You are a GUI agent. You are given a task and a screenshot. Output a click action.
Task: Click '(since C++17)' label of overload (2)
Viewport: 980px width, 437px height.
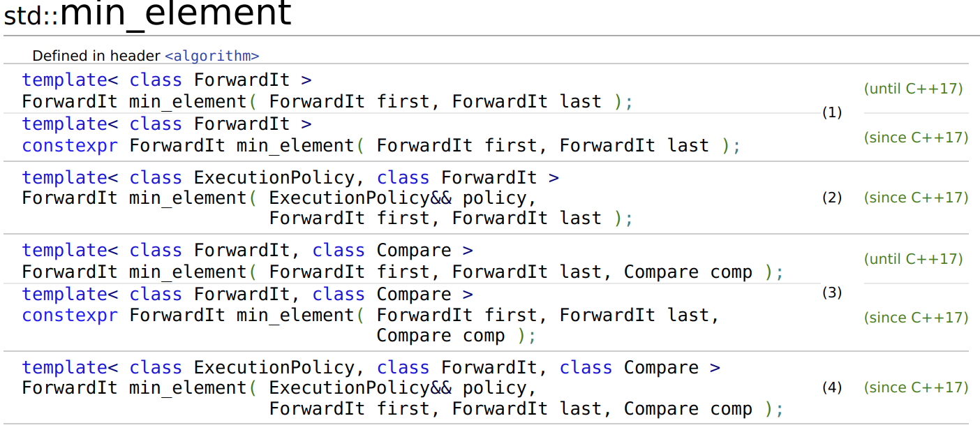tap(916, 198)
